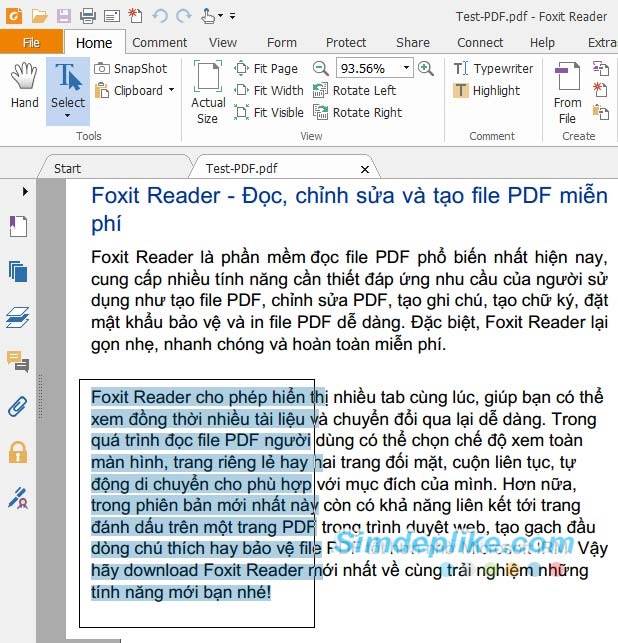
Task: Open the Layers panel
Action: 18,318
